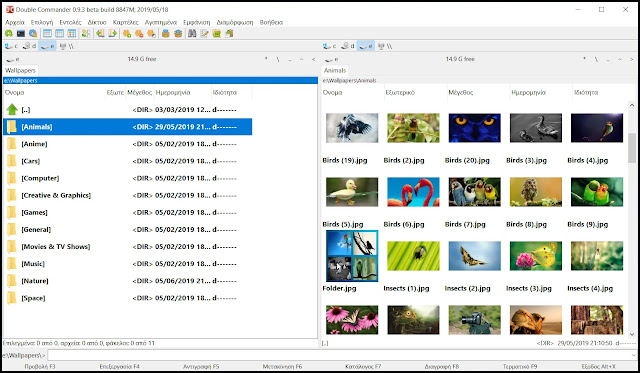This screenshot has width=640, height=373.
Task: Click the Αντιγραφή F5 button
Action: [x=201, y=366]
